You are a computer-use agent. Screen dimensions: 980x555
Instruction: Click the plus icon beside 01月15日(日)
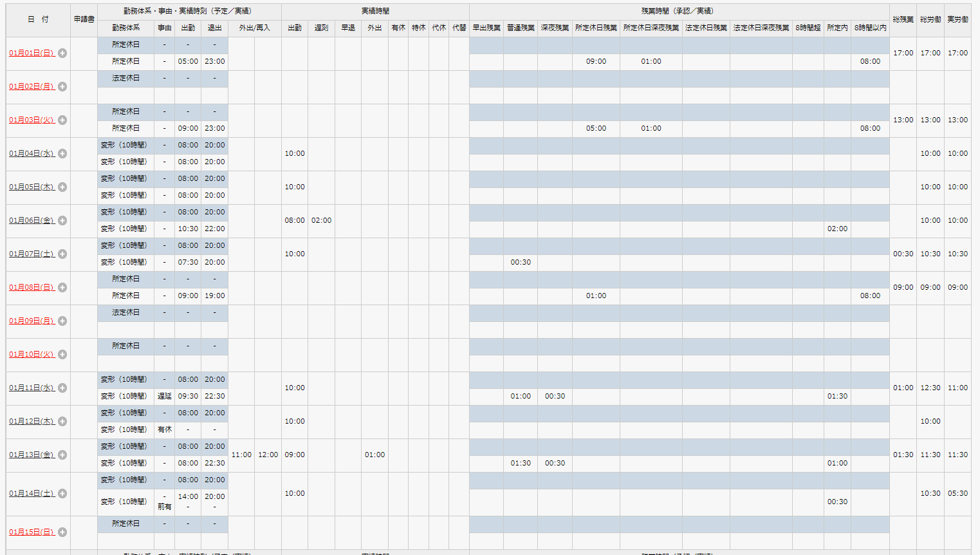coord(62,532)
